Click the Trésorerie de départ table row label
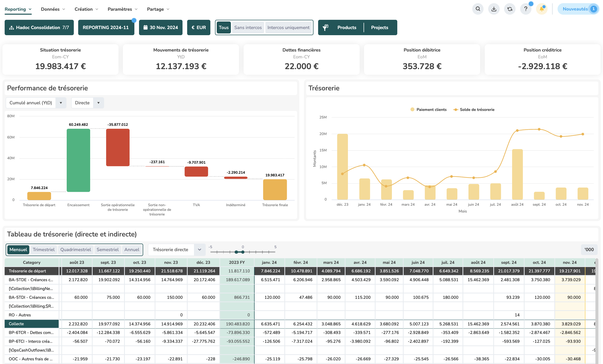603x364 pixels. tap(32, 271)
